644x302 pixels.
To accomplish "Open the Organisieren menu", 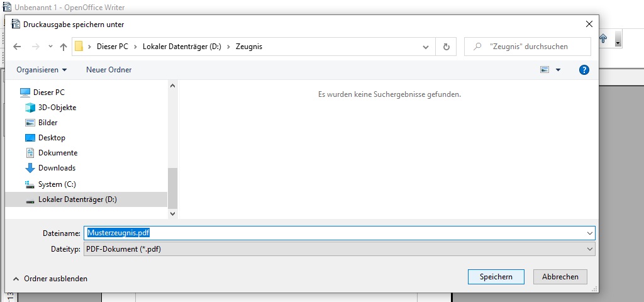I will point(42,70).
